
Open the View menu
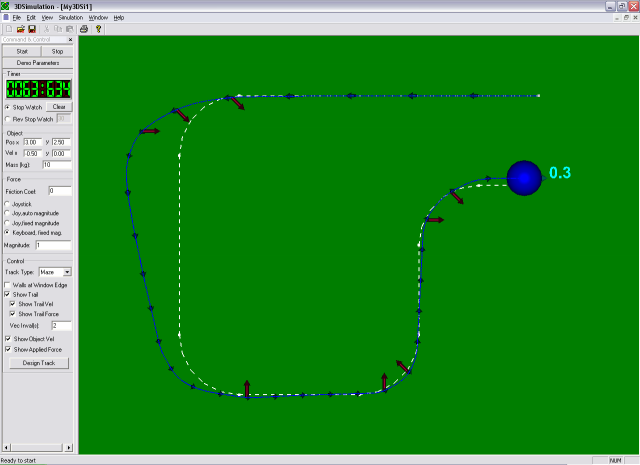pyautogui.click(x=47, y=18)
